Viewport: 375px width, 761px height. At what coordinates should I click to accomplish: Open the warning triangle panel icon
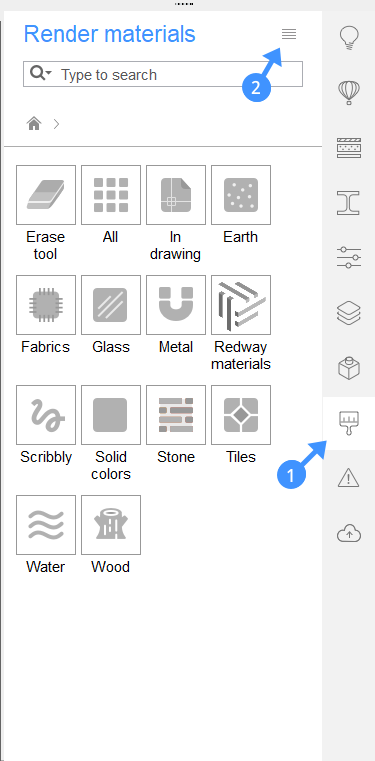[348, 479]
